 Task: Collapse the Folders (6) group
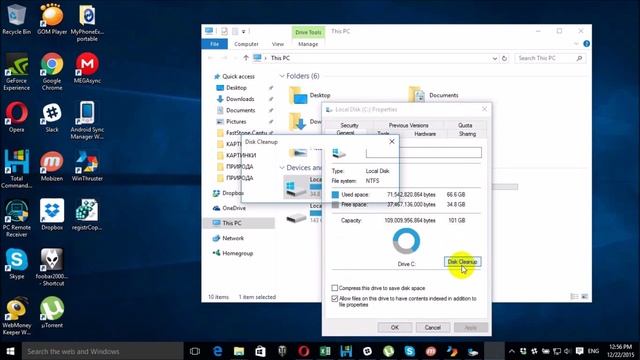(282, 76)
